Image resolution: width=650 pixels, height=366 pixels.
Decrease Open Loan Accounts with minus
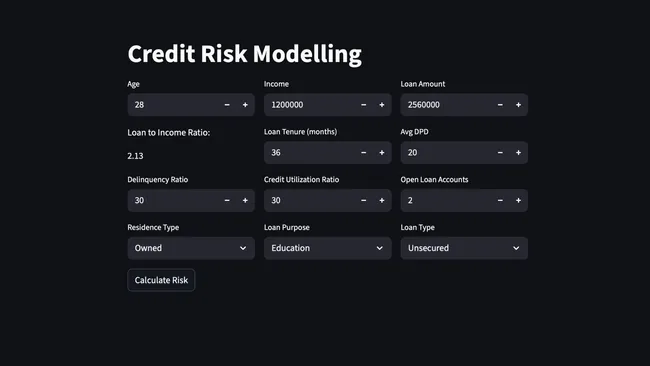[500, 201]
